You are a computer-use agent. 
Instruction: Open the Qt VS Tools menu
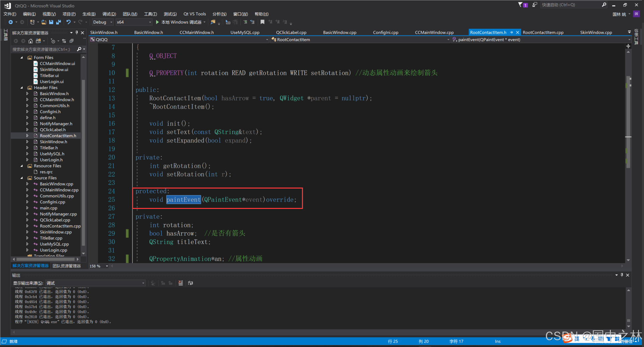tap(195, 14)
